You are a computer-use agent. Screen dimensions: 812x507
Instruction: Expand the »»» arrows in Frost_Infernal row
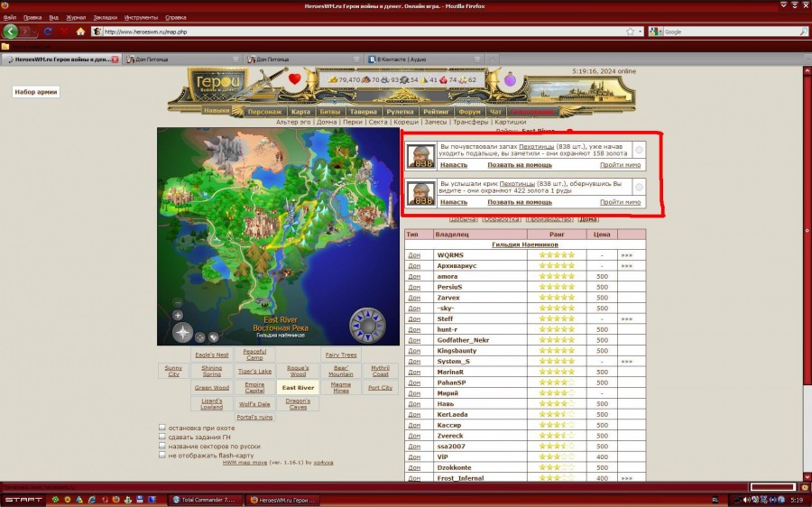[x=627, y=478]
